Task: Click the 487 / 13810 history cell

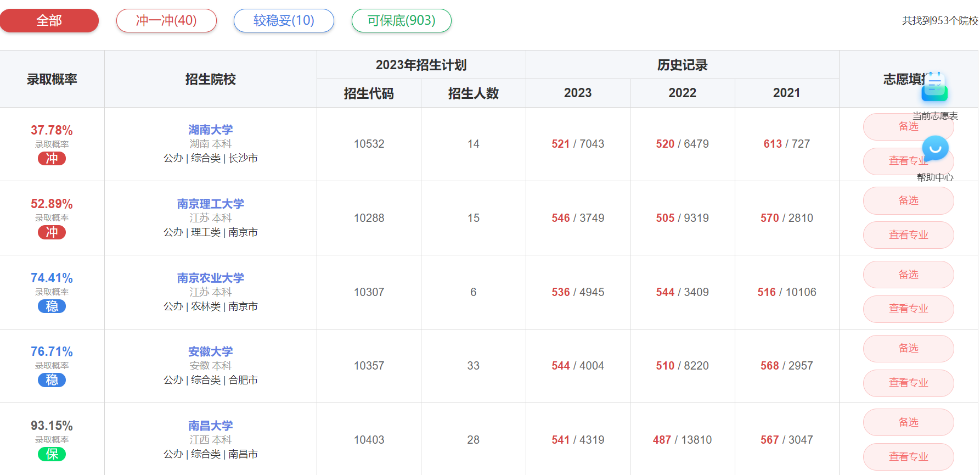Action: 682,440
